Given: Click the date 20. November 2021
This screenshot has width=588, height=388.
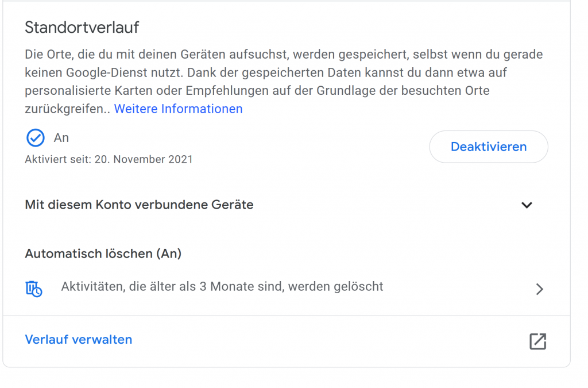Looking at the screenshot, I should [x=144, y=159].
